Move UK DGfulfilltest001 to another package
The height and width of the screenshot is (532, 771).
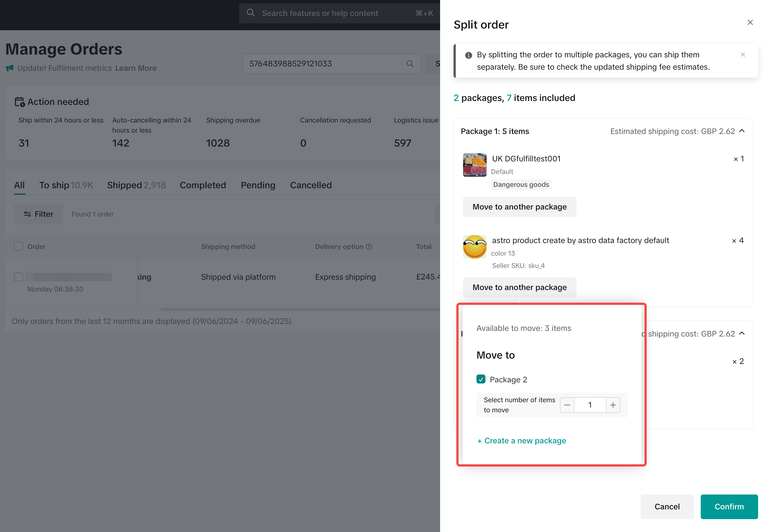[519, 207]
